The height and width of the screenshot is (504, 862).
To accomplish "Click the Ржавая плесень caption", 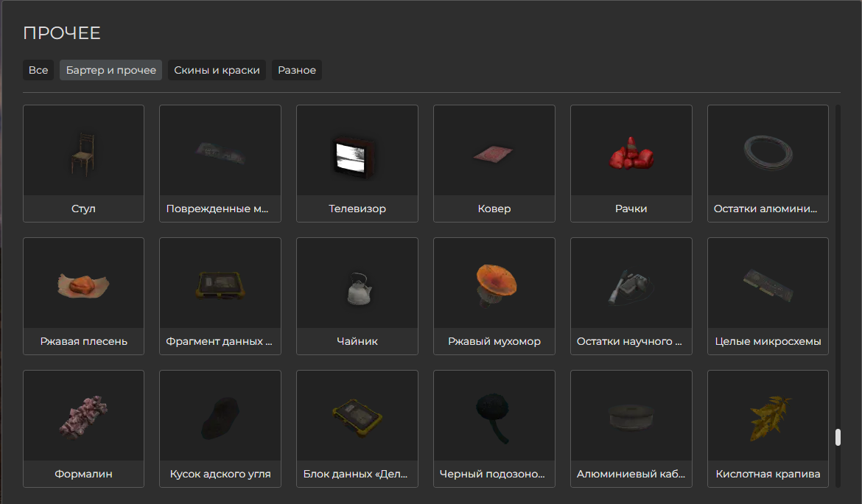I will click(x=83, y=341).
